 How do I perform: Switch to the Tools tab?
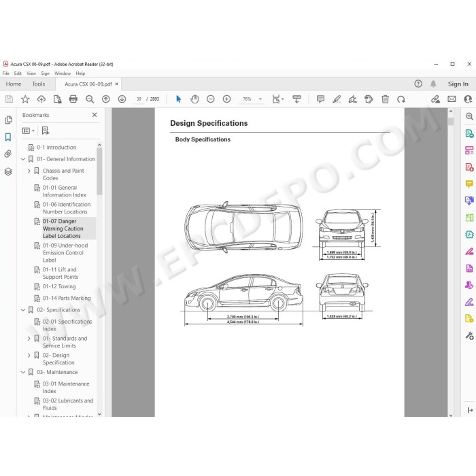pos(39,84)
